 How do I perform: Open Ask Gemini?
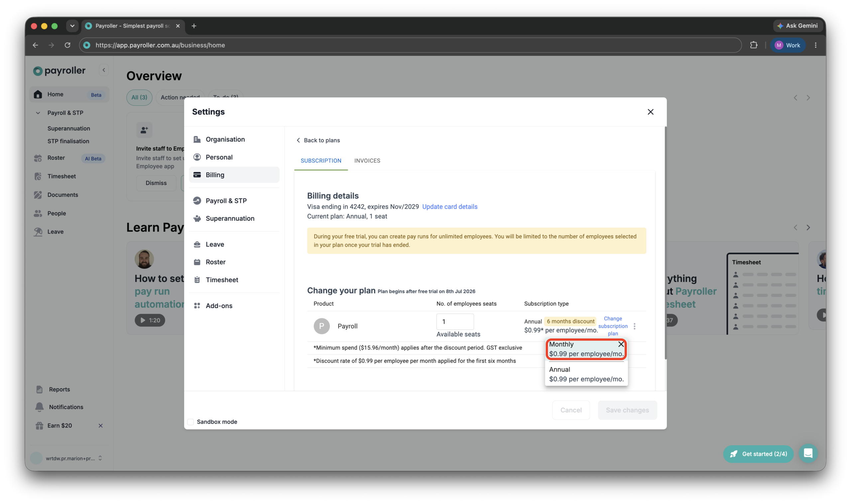coord(798,26)
